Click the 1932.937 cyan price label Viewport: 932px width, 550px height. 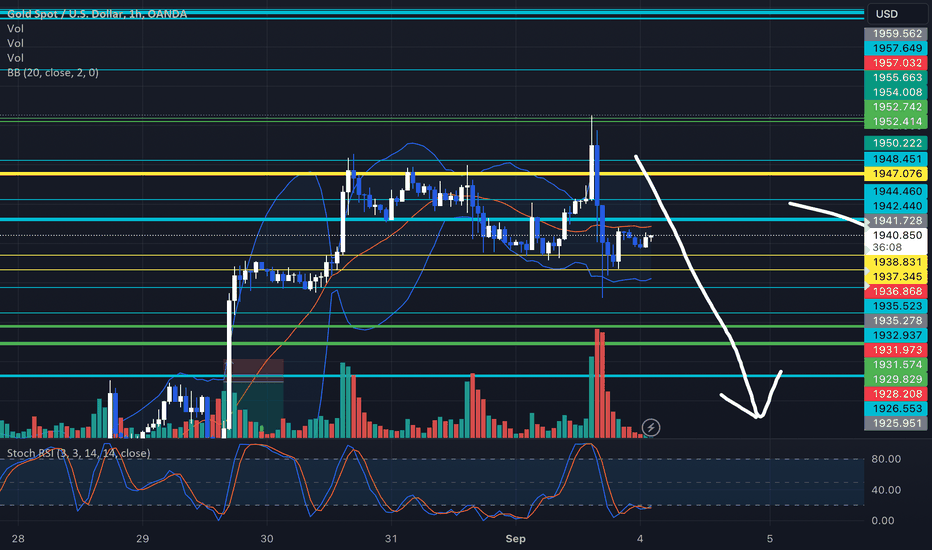[x=896, y=335]
